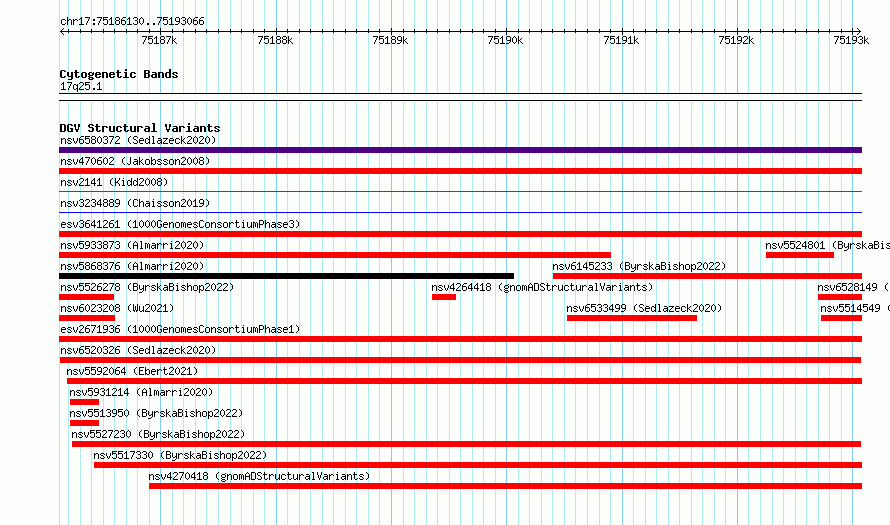The width and height of the screenshot is (890, 525).
Task: Click the 75187k ruler label
Action: pyautogui.click(x=159, y=40)
